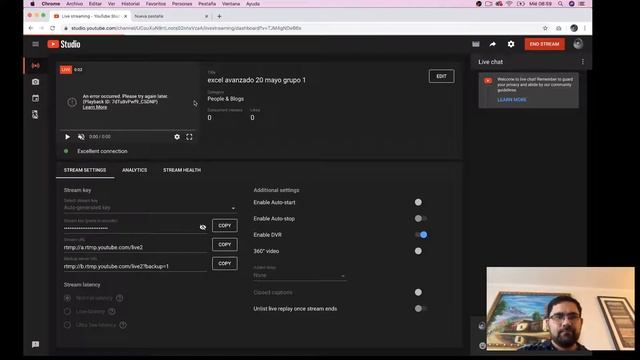Copy the Stream URL rtmp://a.rtmp.youtube.com/live2
This screenshot has height=360, width=640.
[x=224, y=244]
